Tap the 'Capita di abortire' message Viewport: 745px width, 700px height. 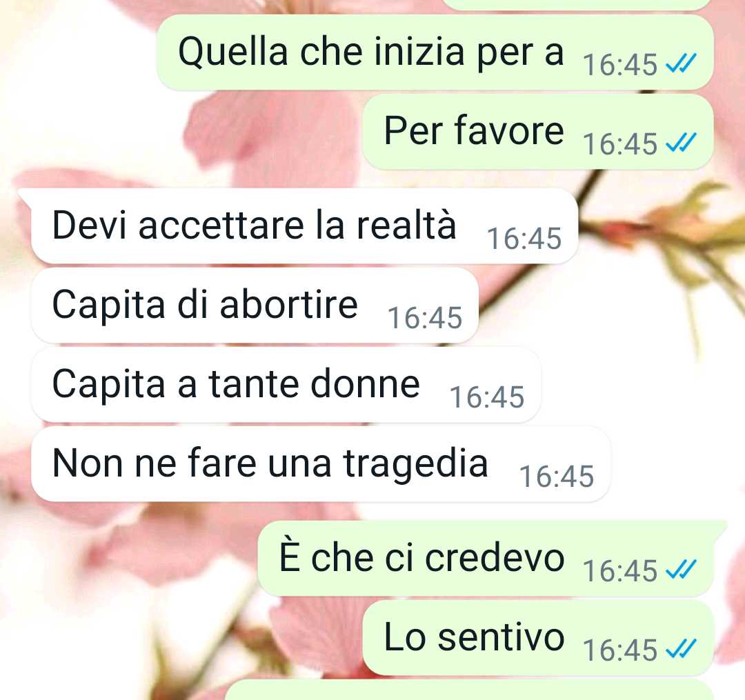(255, 306)
